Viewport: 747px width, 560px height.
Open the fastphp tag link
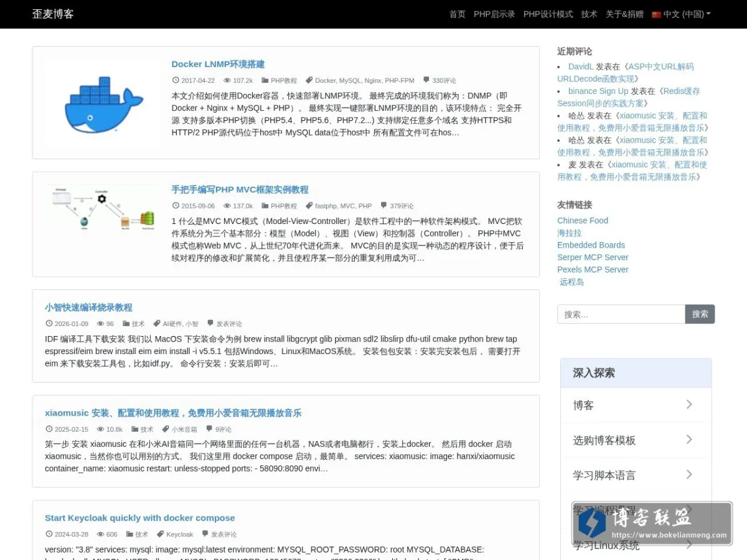pyautogui.click(x=326, y=206)
